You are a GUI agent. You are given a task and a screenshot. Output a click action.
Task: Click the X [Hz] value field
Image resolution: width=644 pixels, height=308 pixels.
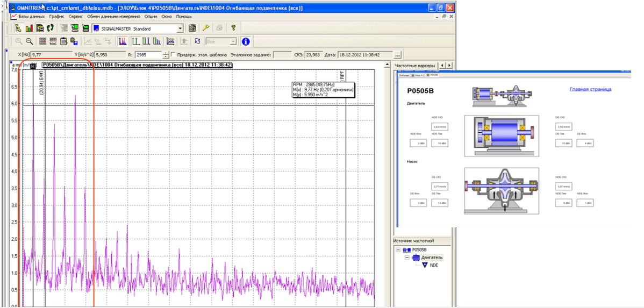[x=52, y=55]
